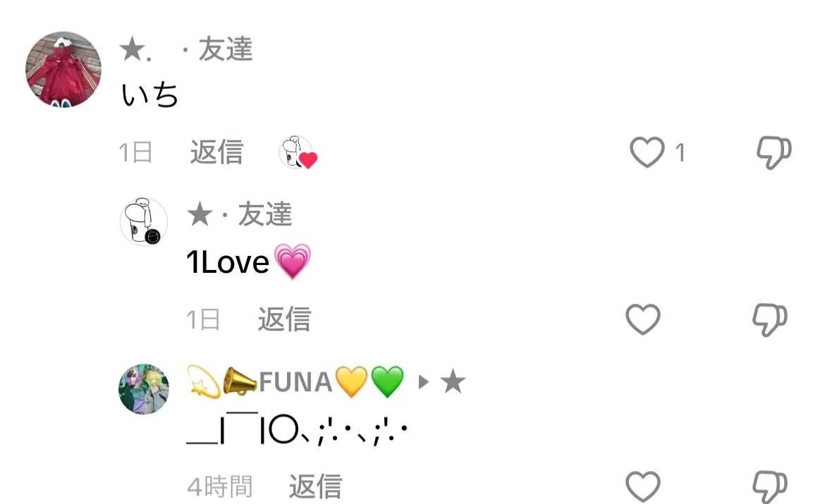Like FUNA's reply comment
825x504 pixels.
point(642,486)
